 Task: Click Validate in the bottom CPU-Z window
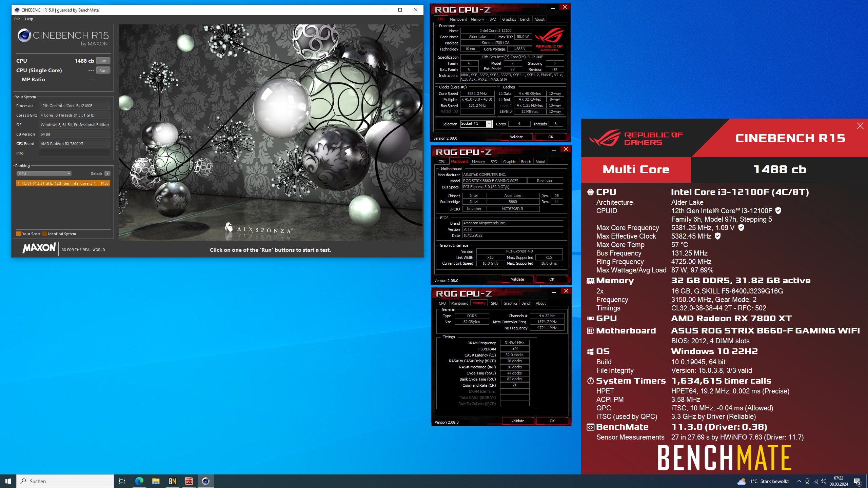coord(518,421)
